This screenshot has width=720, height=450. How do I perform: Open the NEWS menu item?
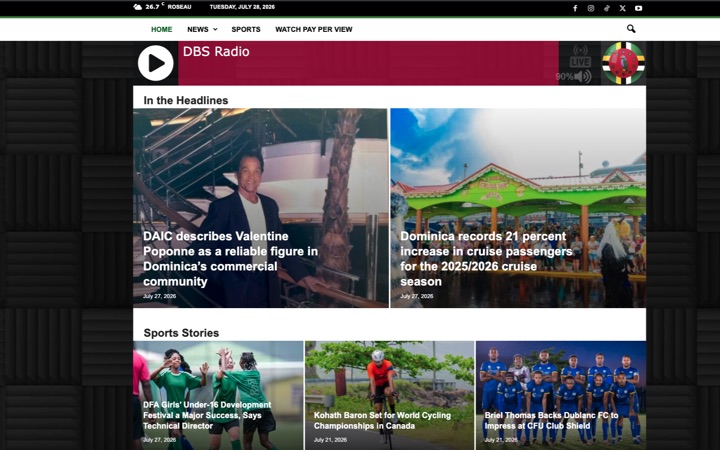198,29
